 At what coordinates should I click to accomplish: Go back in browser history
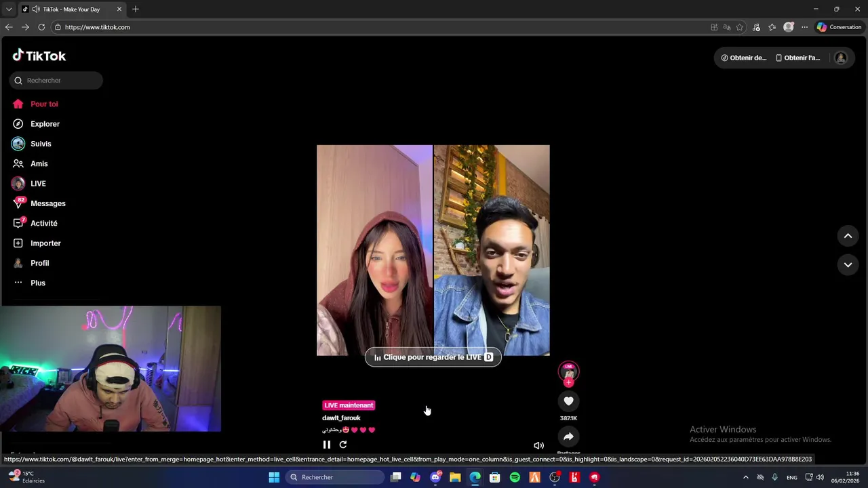9,27
